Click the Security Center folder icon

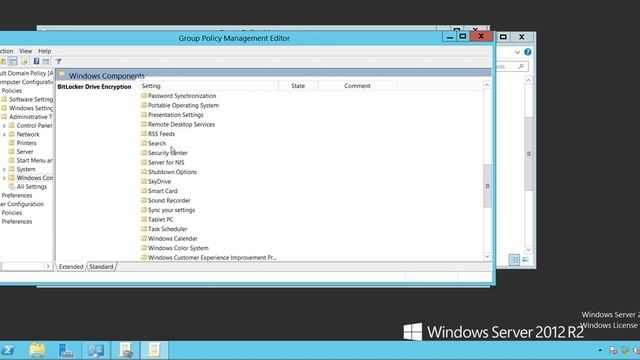[144, 153]
